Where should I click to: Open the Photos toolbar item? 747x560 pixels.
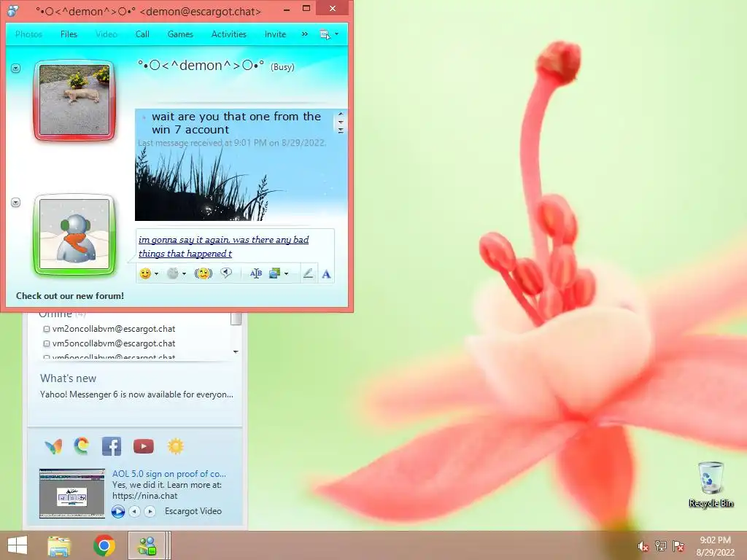[x=28, y=34]
